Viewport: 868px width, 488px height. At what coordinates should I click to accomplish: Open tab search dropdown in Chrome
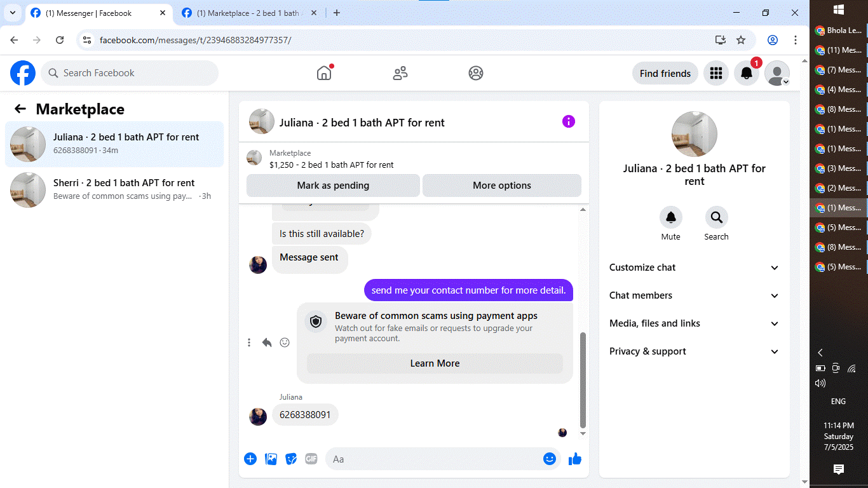(x=13, y=13)
